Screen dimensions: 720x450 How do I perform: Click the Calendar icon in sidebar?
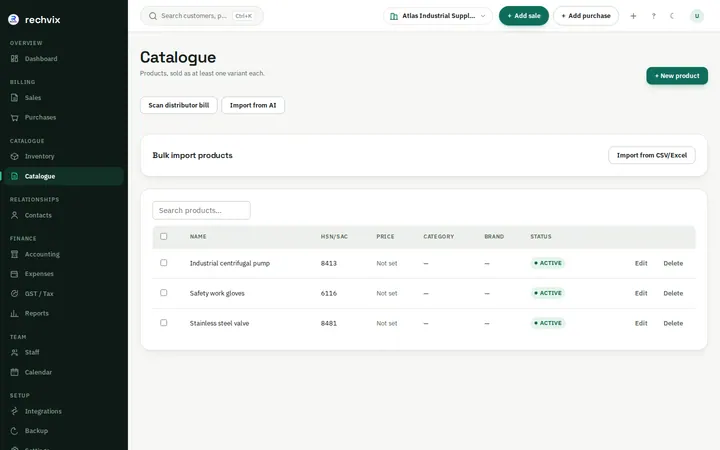point(15,372)
